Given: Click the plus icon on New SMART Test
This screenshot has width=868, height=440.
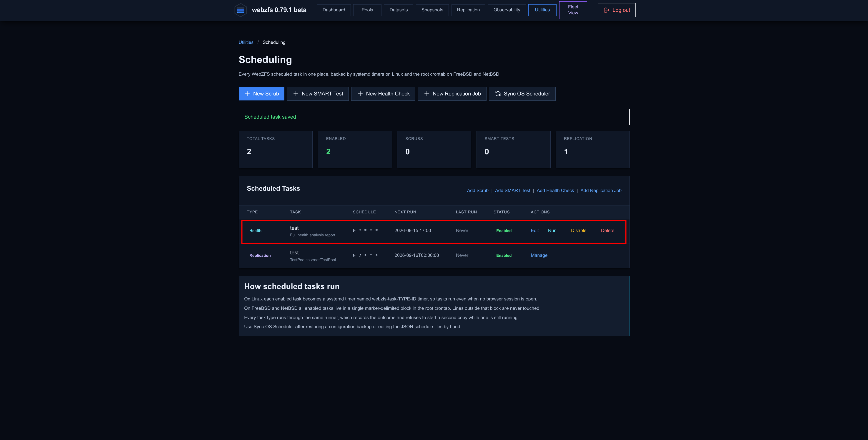Looking at the screenshot, I should [296, 94].
